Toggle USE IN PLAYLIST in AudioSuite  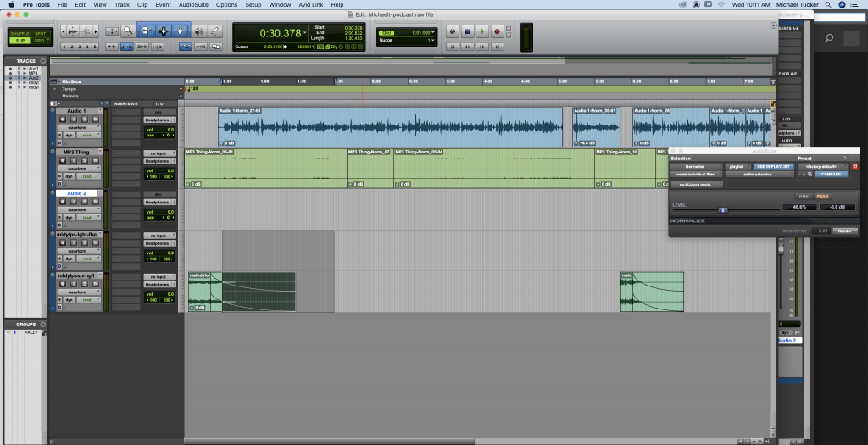pyautogui.click(x=771, y=166)
